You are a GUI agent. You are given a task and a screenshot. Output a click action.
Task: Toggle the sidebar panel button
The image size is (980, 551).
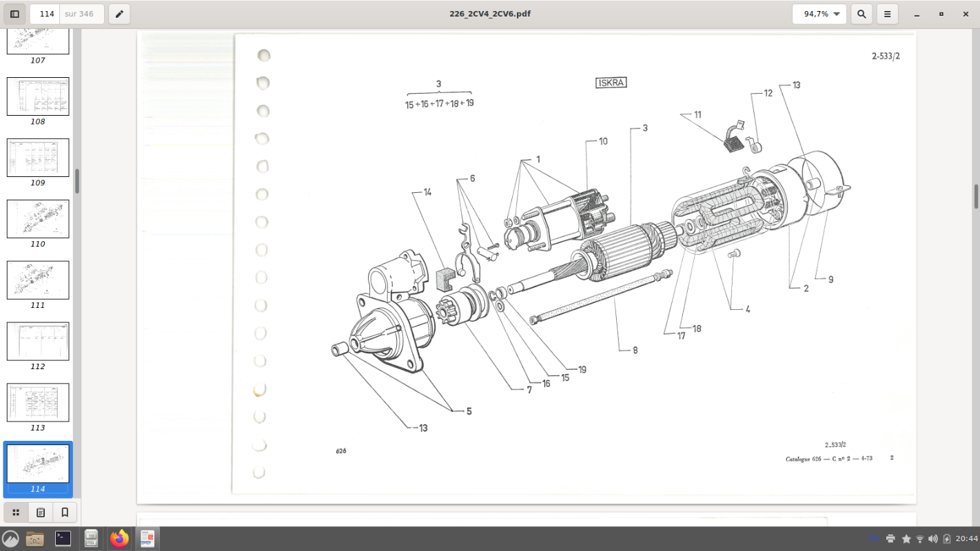(x=14, y=14)
